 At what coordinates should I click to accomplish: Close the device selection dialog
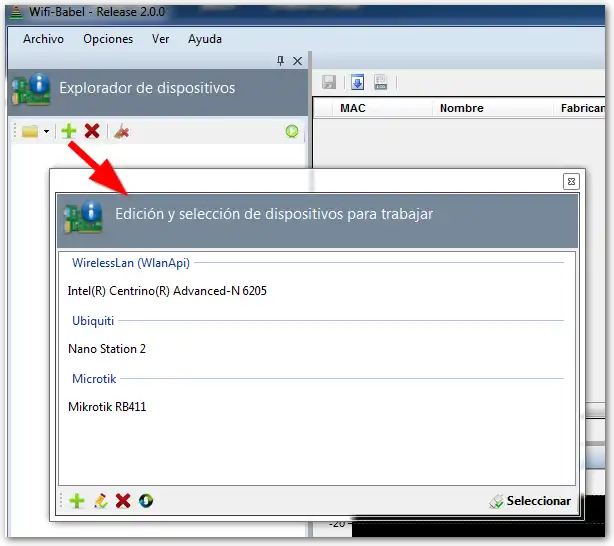pyautogui.click(x=571, y=182)
